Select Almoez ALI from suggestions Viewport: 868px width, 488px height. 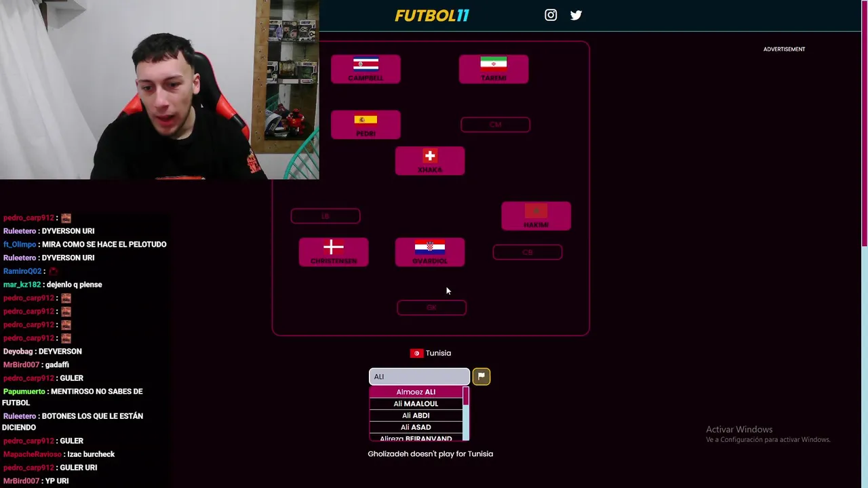pos(416,392)
